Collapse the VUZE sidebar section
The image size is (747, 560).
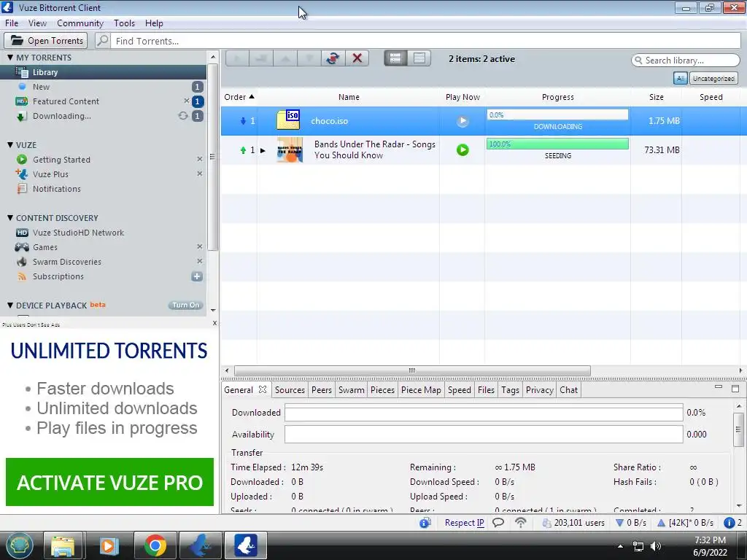[10, 145]
